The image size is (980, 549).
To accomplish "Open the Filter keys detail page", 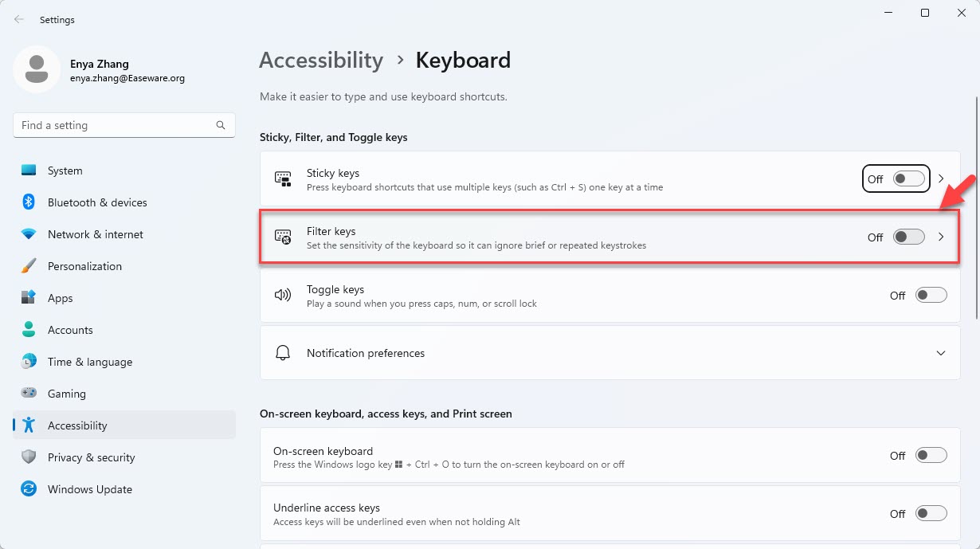I will coord(941,237).
